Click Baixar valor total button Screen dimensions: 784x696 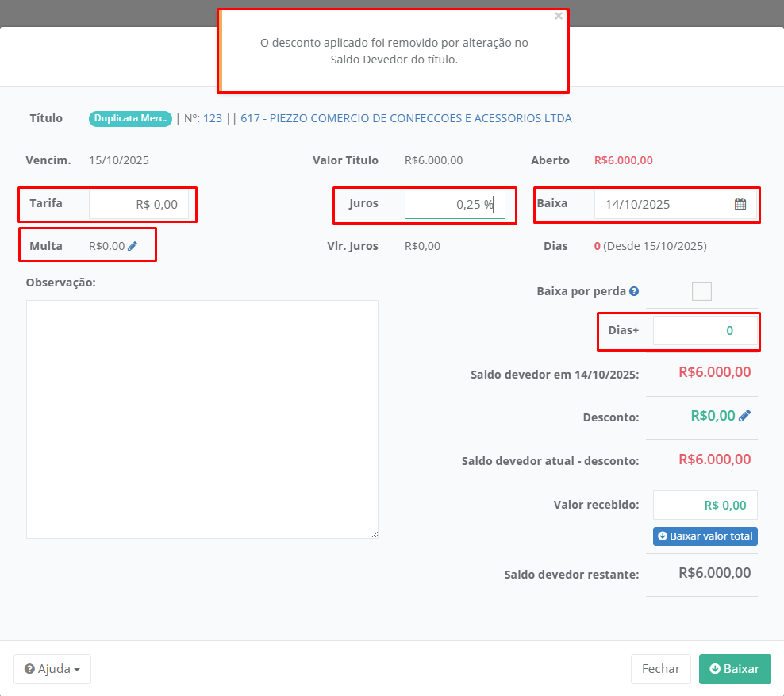(x=705, y=536)
